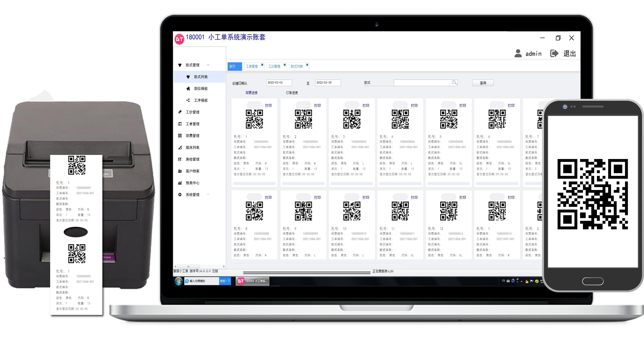Open the Windows Start orb
Screen dimensions: 644x339
point(178,281)
